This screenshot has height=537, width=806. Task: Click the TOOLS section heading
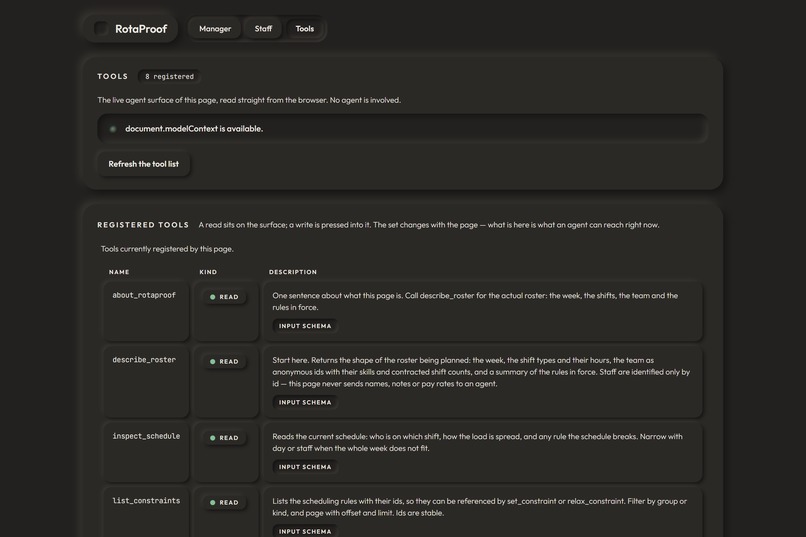pos(113,77)
